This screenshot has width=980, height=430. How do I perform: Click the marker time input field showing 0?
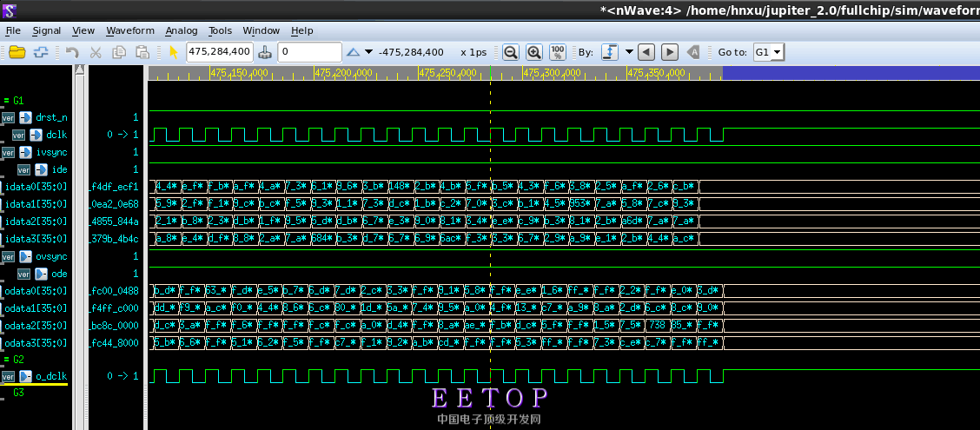pos(310,52)
